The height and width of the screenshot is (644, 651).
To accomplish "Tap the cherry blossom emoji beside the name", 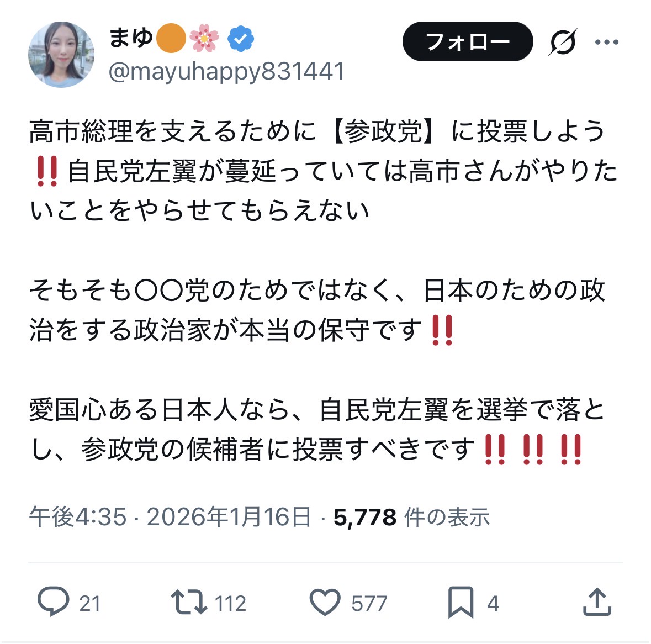I will [204, 38].
